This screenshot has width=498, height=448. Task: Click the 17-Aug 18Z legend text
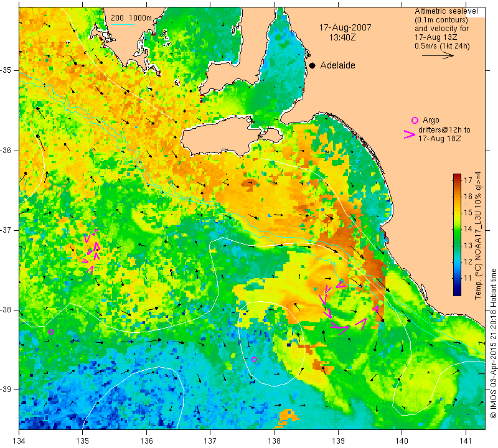(439, 139)
